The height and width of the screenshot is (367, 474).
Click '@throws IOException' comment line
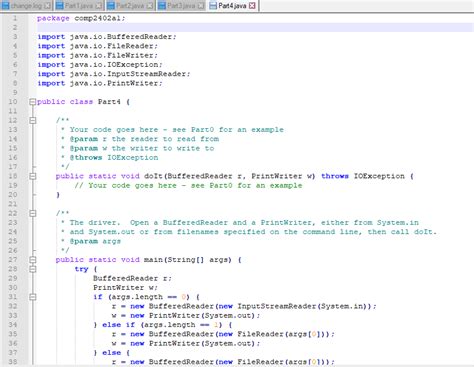point(114,158)
